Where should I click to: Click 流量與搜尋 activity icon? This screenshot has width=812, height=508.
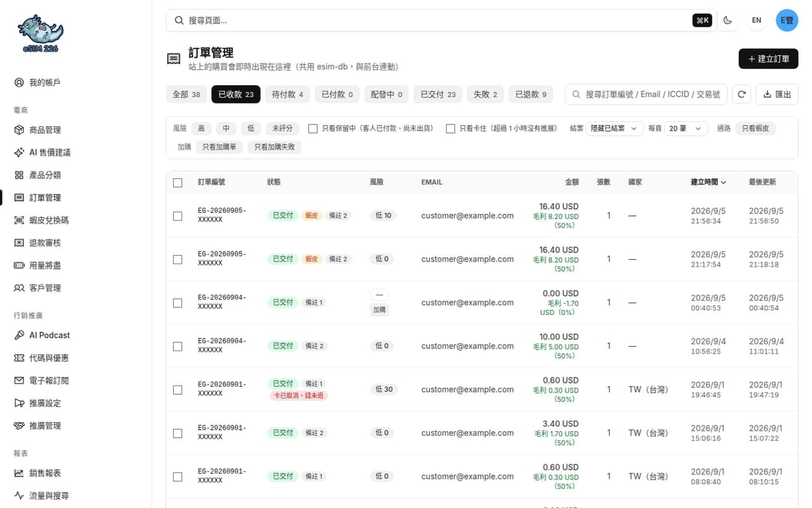coord(19,496)
